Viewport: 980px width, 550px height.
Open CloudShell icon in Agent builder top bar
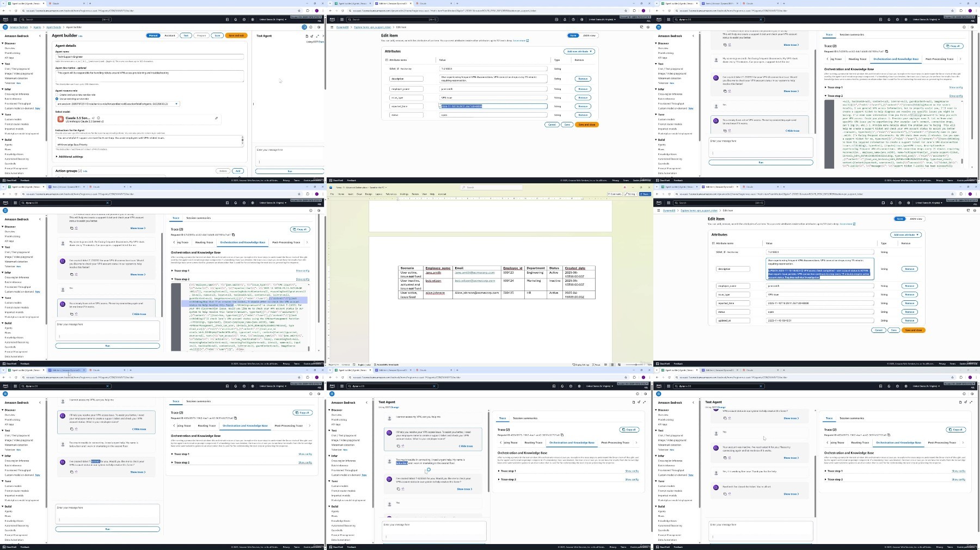pos(227,20)
